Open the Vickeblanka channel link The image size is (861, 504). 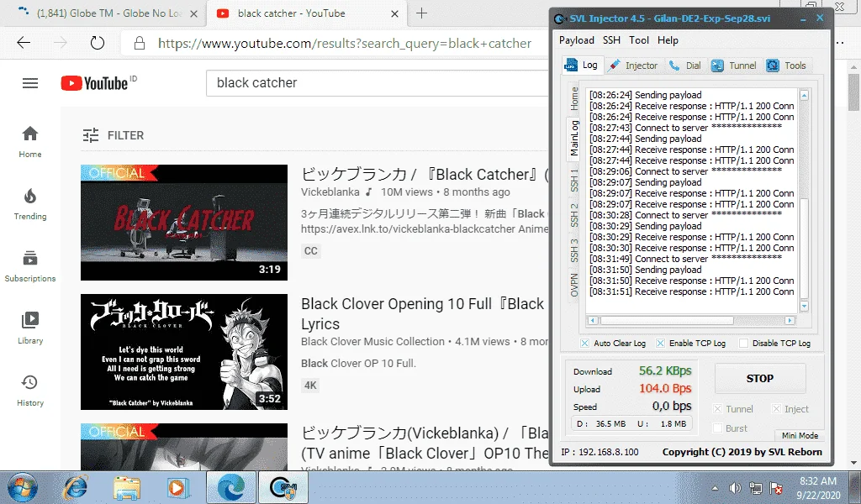330,192
